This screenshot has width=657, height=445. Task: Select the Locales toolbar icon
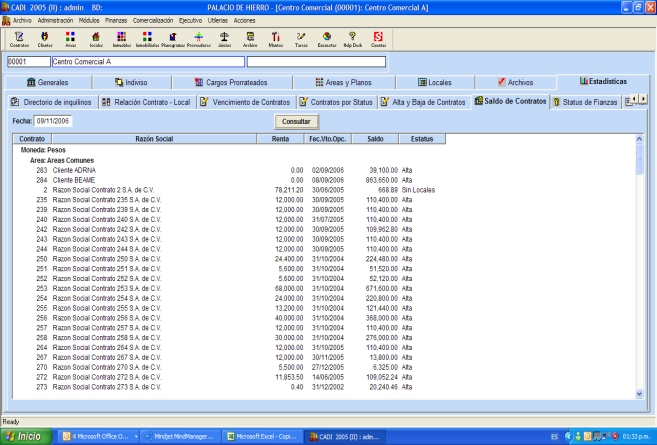tap(96, 38)
